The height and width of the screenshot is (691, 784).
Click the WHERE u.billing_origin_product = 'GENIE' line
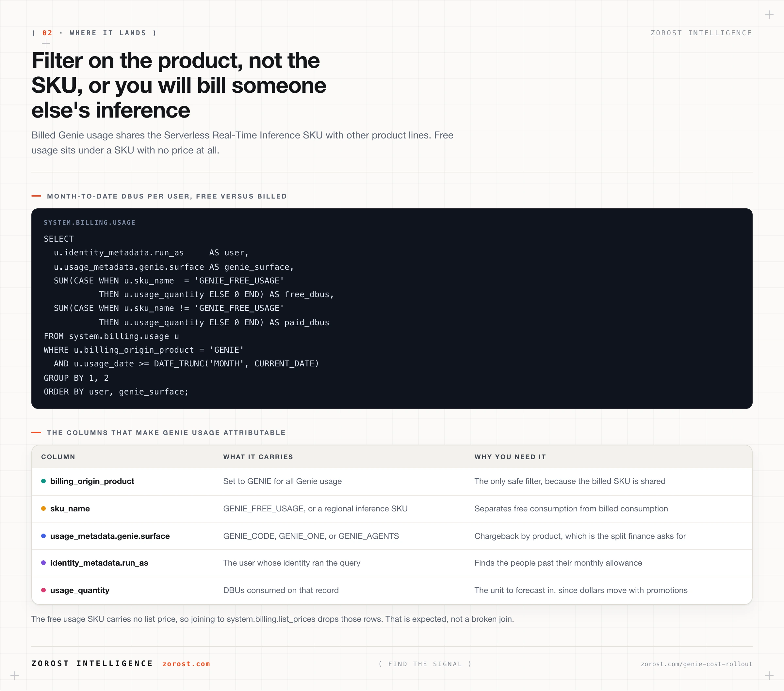pos(144,350)
